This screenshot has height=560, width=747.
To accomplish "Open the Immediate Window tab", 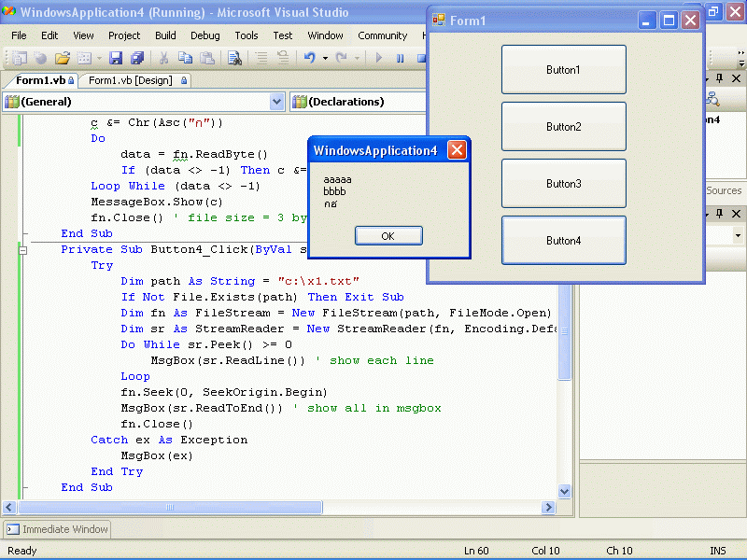I will point(57,529).
